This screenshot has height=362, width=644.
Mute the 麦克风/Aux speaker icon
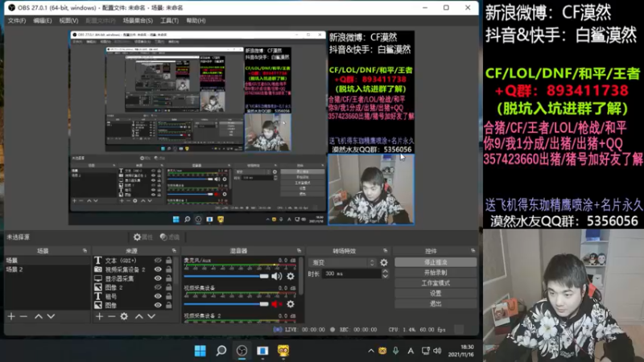(277, 276)
